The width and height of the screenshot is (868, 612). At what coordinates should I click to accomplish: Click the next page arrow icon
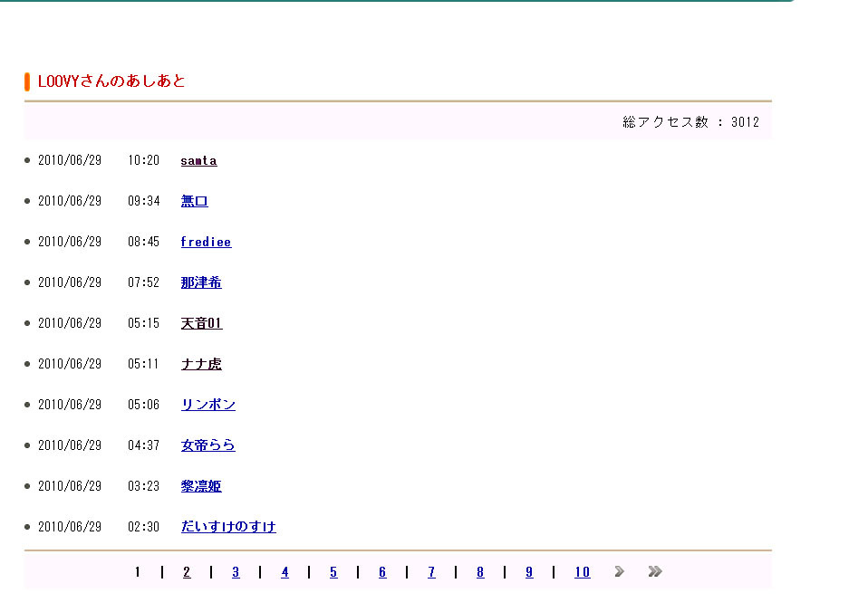[620, 571]
